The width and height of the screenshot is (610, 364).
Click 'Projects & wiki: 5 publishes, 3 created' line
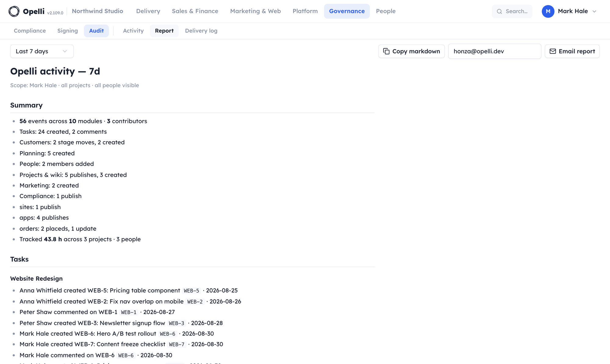click(73, 175)
